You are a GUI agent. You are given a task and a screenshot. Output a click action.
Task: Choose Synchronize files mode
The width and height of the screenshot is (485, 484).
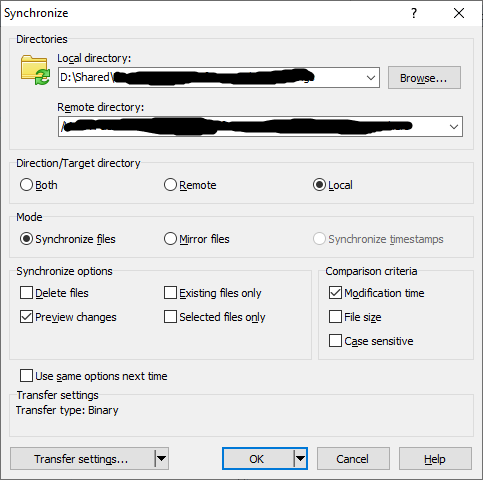pos(26,239)
